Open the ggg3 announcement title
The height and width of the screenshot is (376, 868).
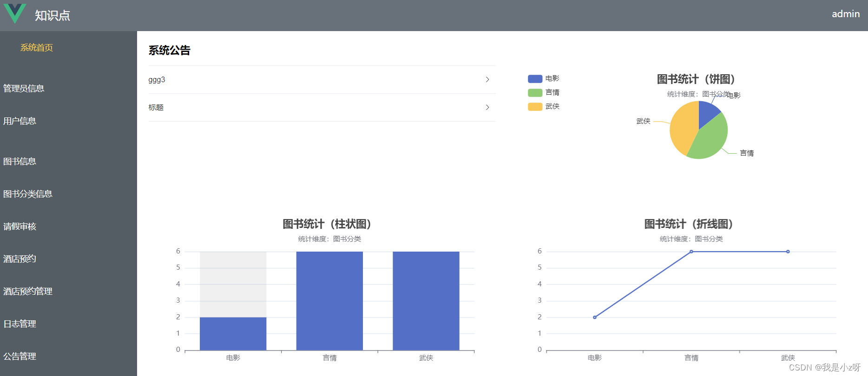(157, 80)
